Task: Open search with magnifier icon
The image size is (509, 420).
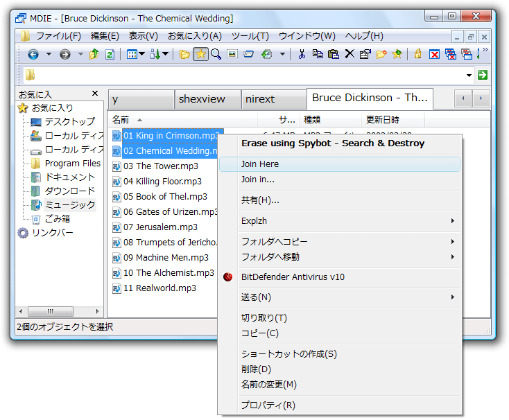Action: pos(216,54)
